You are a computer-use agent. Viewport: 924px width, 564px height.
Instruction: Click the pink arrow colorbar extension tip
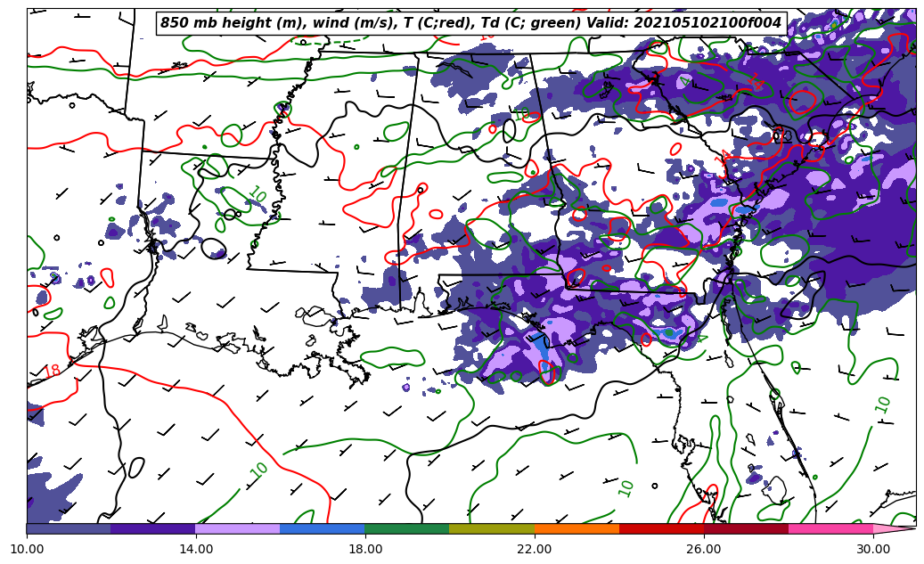click(x=895, y=528)
